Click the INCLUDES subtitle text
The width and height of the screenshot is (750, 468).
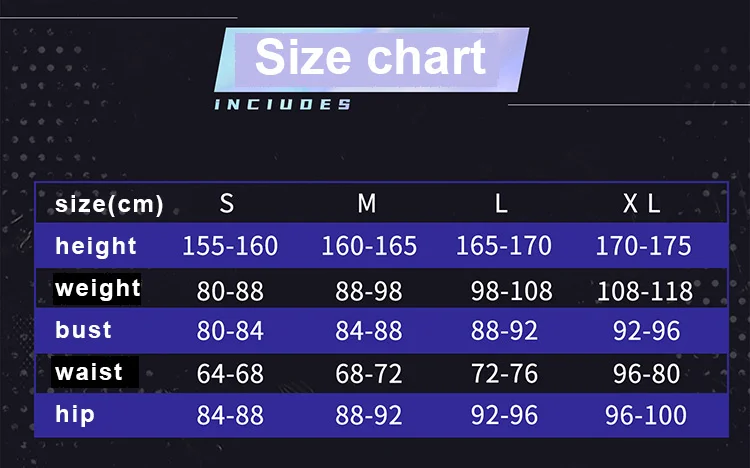coord(283,104)
